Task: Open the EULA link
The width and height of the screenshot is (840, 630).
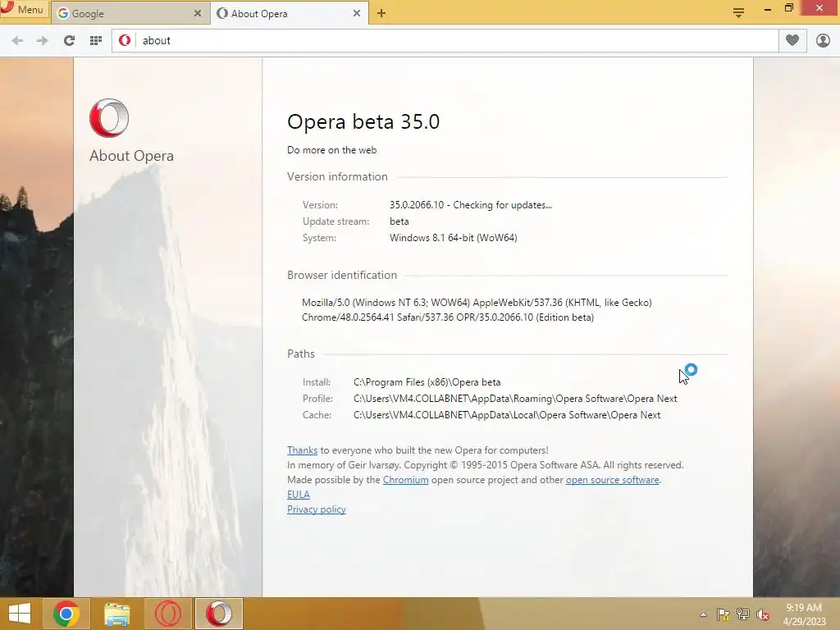Action: coord(299,495)
